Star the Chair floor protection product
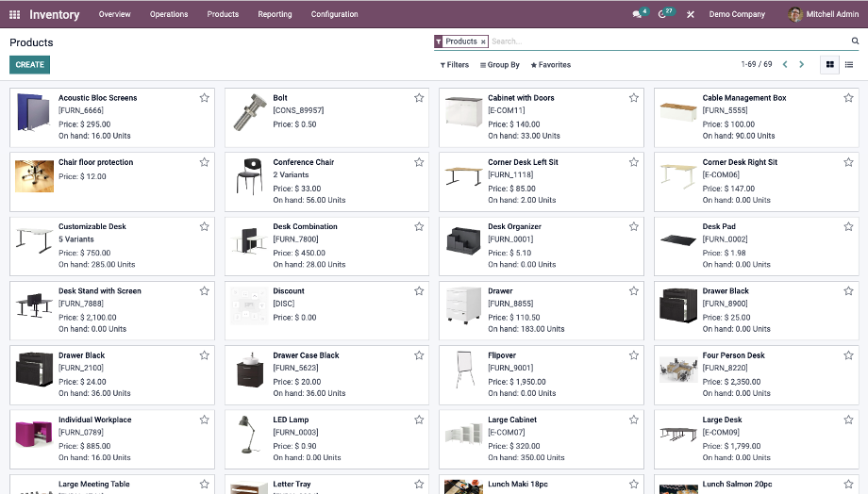The width and height of the screenshot is (868, 494). (205, 162)
